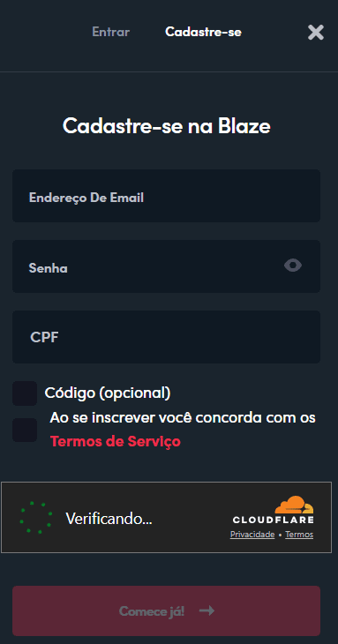Viewport: 338px width, 644px height.
Task: Click the 'Ao se inscrever você concorda' text
Action: click(x=183, y=417)
